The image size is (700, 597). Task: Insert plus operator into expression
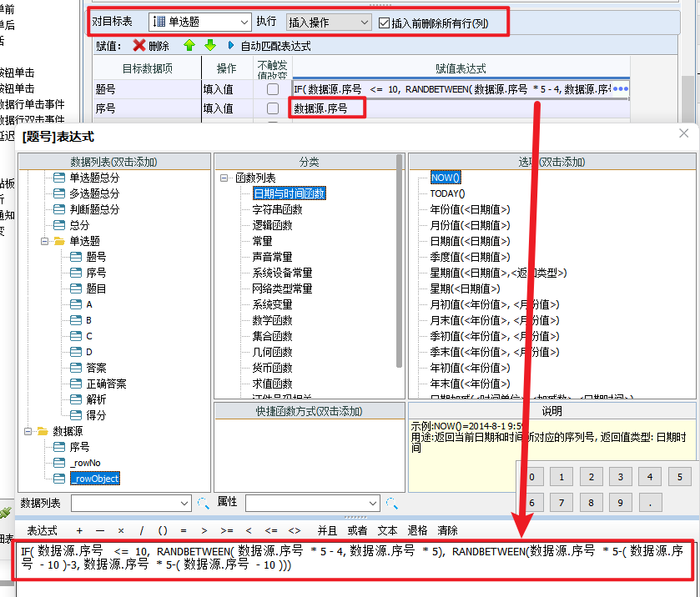tap(79, 530)
